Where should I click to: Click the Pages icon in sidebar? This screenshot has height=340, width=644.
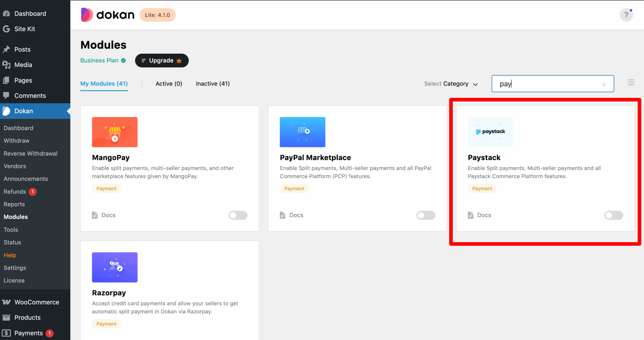[x=6, y=80]
